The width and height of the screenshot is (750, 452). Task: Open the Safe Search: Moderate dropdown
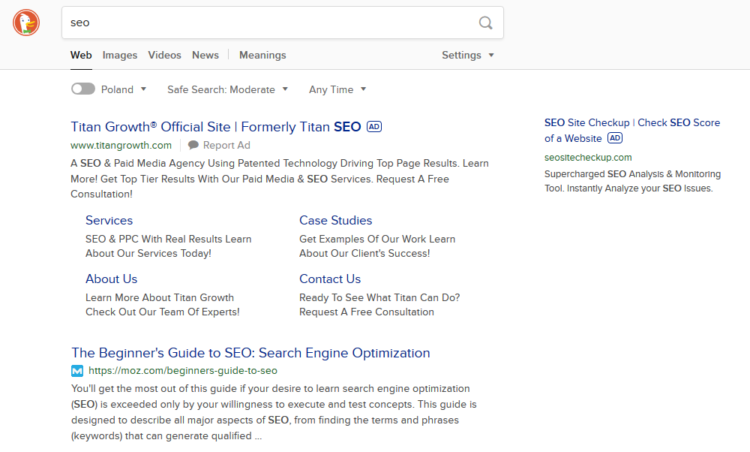coord(227,89)
